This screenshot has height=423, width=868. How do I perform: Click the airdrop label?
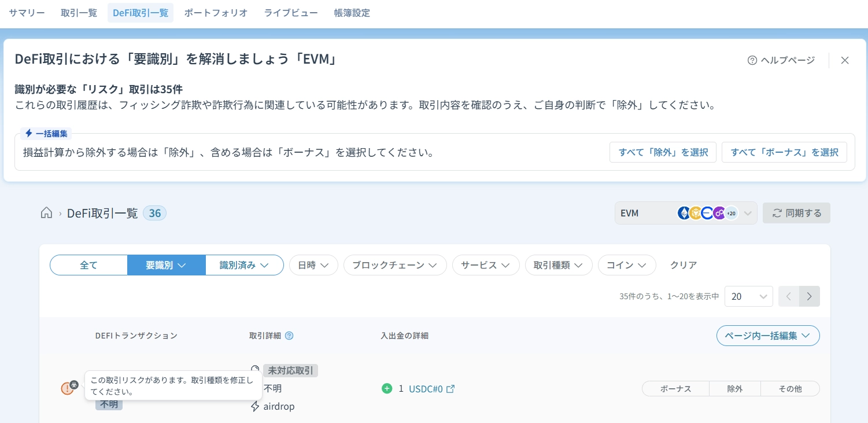coord(279,406)
